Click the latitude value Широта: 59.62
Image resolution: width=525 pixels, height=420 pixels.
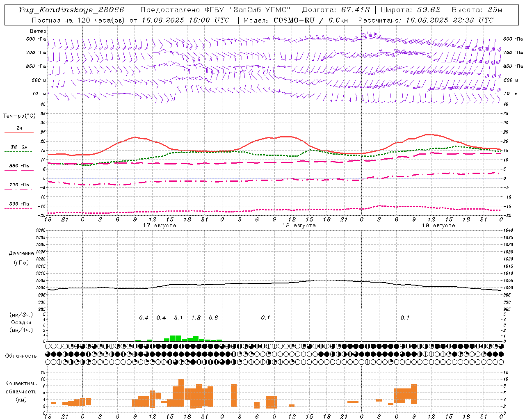tap(411, 10)
